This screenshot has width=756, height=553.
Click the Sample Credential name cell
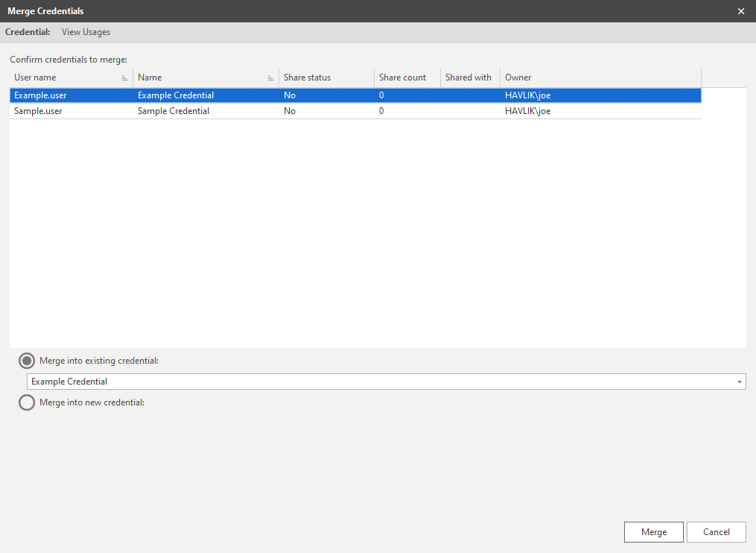[x=174, y=111]
